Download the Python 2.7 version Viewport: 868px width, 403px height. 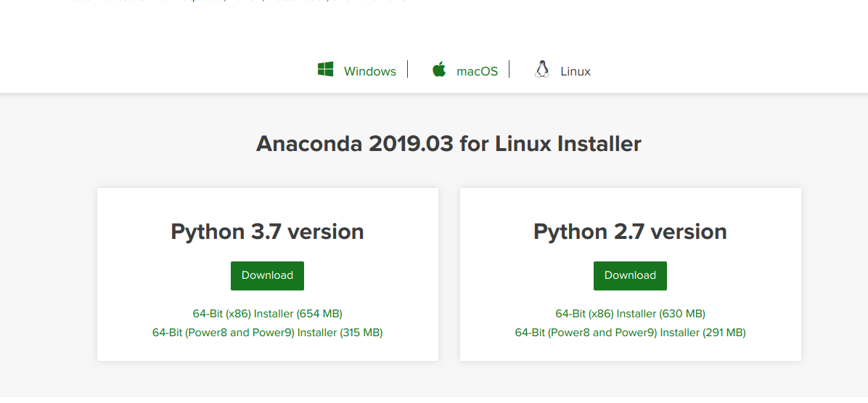630,276
